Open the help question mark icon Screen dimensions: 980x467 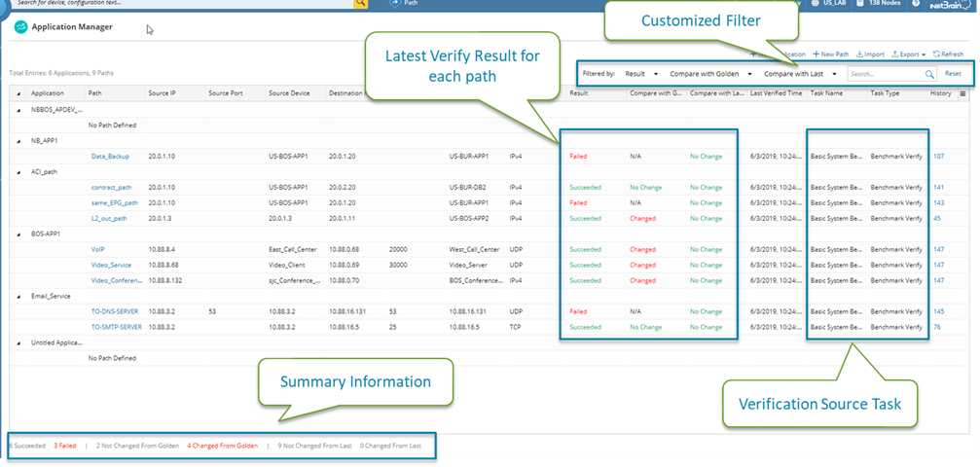(x=916, y=4)
